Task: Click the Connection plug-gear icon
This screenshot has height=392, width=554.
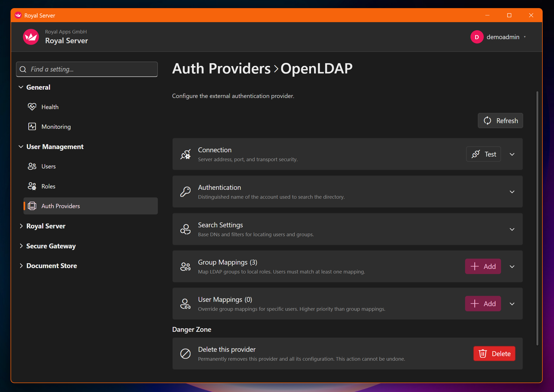Action: (185, 154)
